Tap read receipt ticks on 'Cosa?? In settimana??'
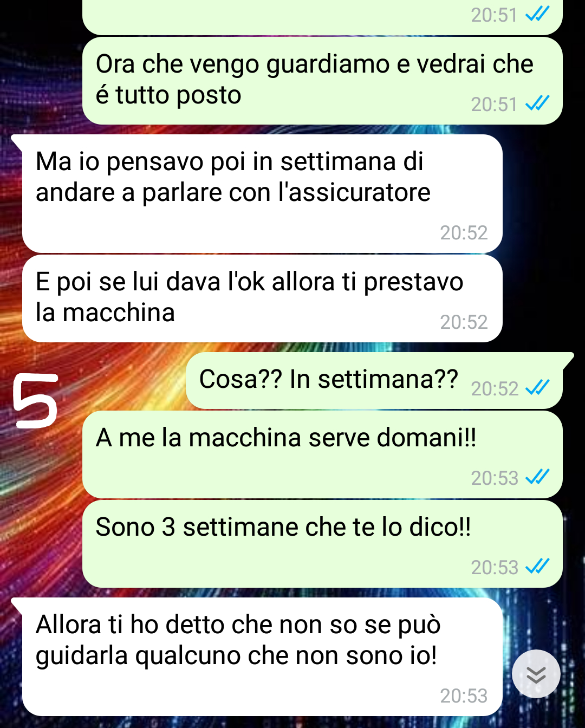Screen dimensions: 585x728 (538, 388)
